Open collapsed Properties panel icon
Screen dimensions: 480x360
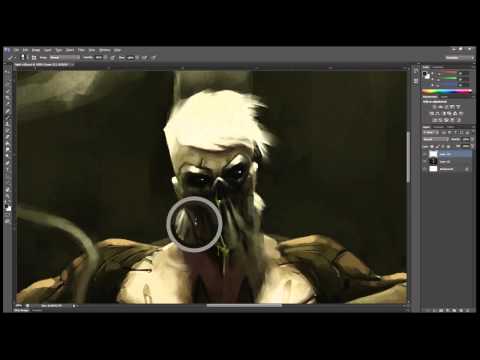click(416, 81)
